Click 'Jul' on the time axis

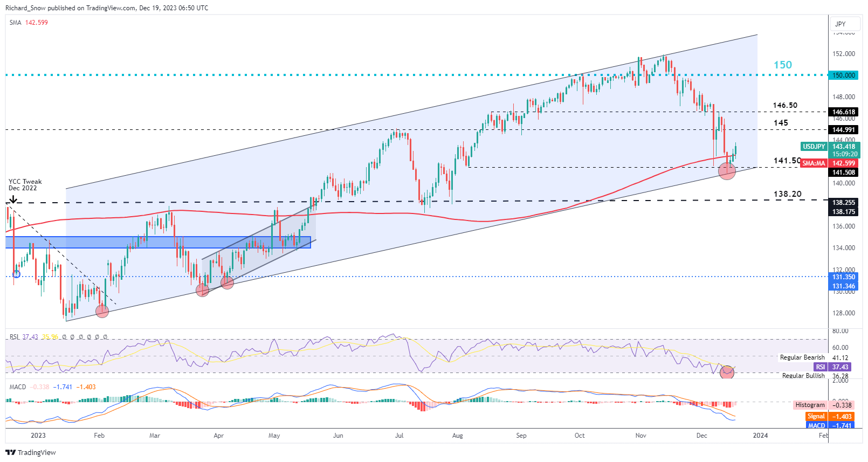(x=399, y=436)
